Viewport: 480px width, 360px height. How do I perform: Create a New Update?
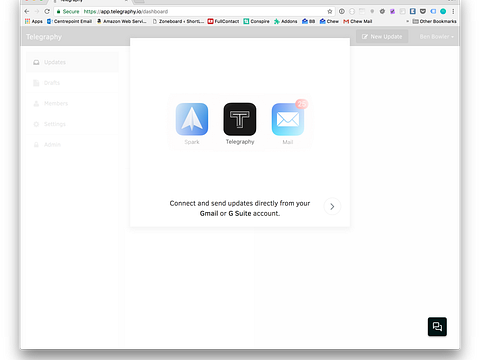click(x=382, y=37)
